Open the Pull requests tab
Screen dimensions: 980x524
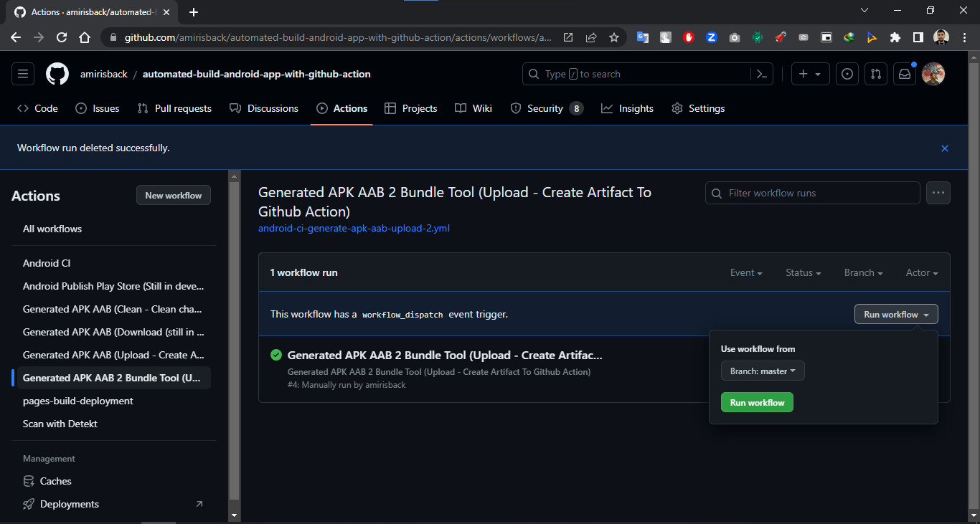point(174,108)
